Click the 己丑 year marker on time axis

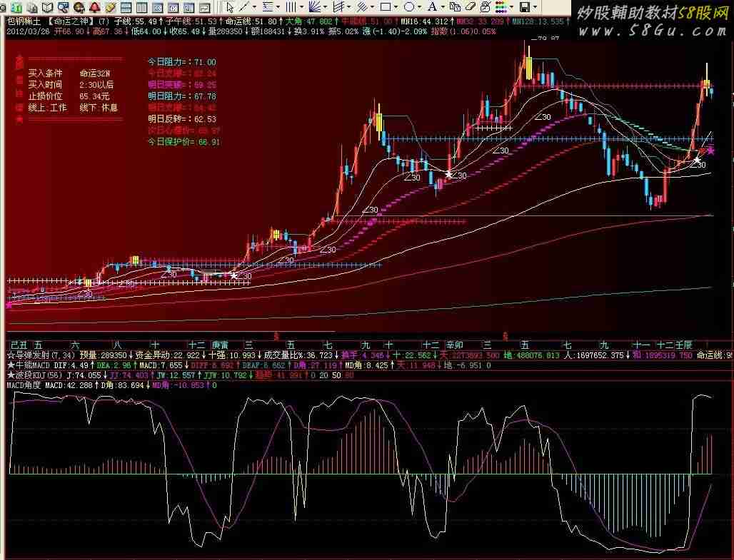19,345
